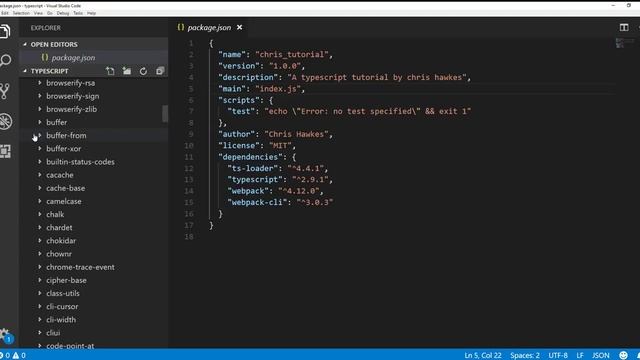This screenshot has width=640, height=360.
Task: Open the Manage gear settings icon
Action: click(x=5, y=335)
